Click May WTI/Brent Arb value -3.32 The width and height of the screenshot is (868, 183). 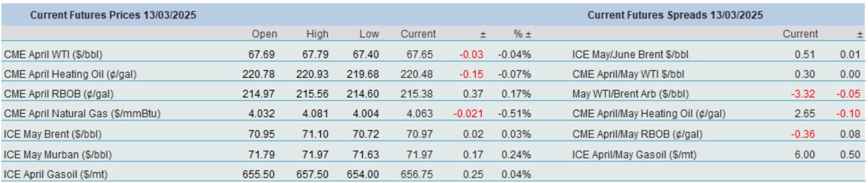click(x=803, y=94)
